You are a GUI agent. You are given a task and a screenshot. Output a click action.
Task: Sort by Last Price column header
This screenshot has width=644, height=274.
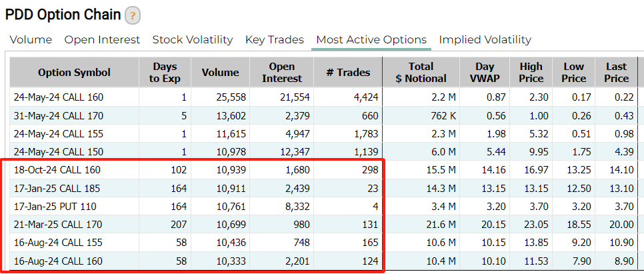[x=617, y=73]
